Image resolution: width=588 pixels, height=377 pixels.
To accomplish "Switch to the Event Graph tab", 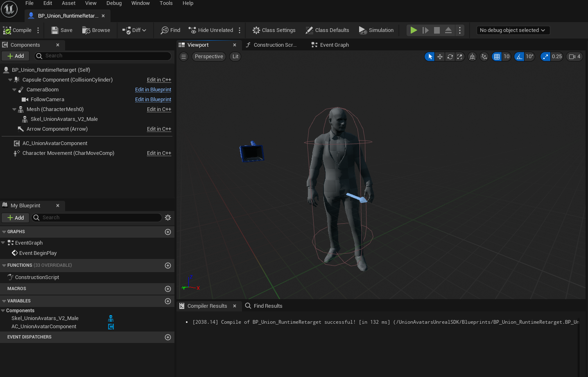I will point(330,45).
